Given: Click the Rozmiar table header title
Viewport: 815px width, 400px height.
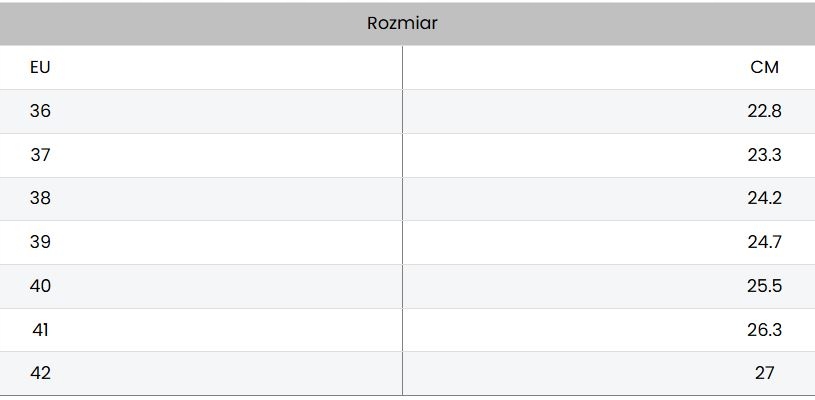Looking at the screenshot, I should (x=402, y=23).
